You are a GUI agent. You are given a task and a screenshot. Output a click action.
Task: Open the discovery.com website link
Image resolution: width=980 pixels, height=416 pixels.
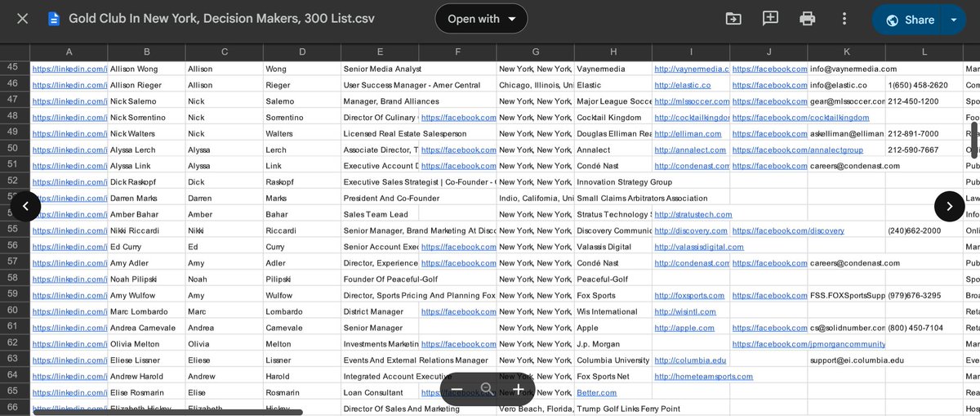[x=690, y=230]
